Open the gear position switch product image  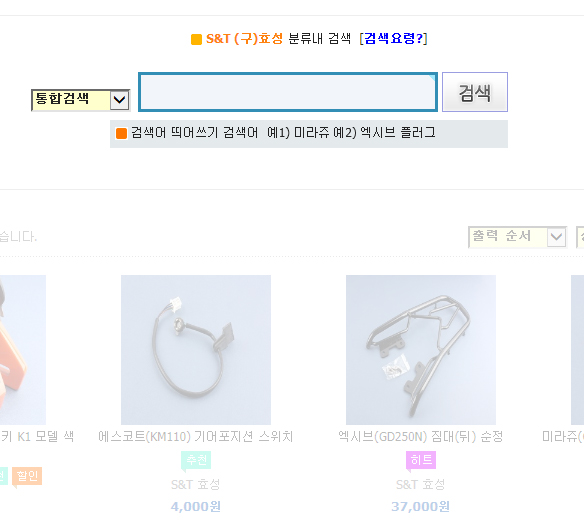(x=196, y=350)
